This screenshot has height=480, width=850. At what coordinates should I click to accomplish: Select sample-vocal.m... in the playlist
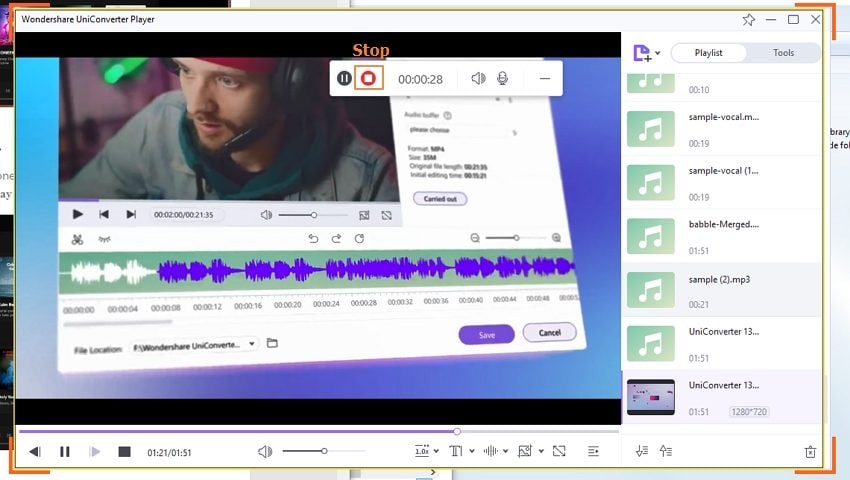click(721, 129)
